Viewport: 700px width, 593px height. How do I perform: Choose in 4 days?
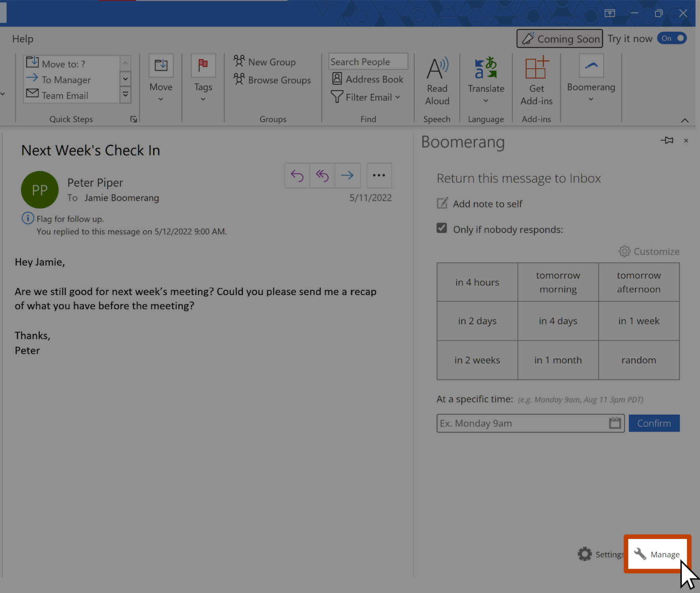(x=558, y=321)
